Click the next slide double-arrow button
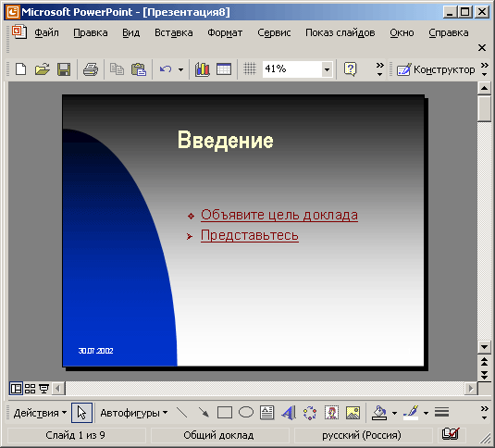The width and height of the screenshot is (495, 448). tap(484, 375)
